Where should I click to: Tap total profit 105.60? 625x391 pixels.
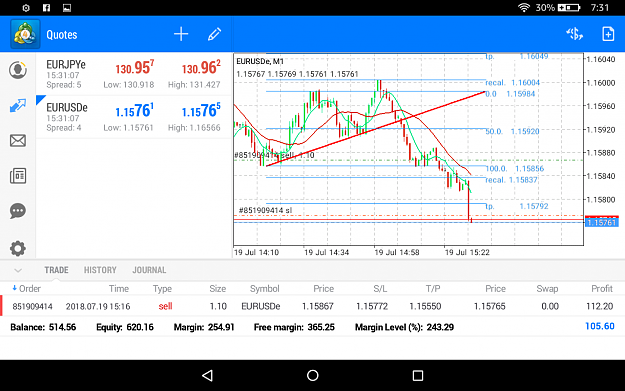(600, 326)
